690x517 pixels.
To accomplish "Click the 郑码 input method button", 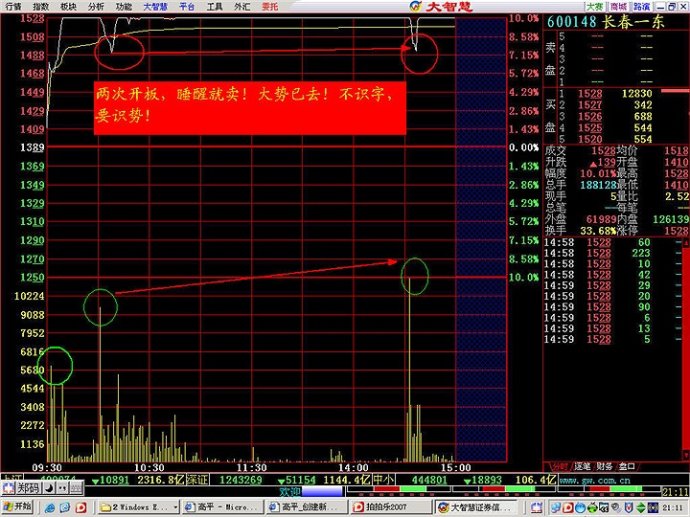I will [28, 488].
